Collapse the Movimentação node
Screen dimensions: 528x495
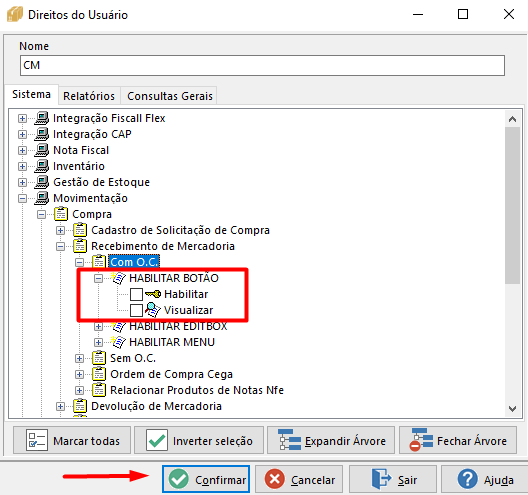[x=22, y=198]
